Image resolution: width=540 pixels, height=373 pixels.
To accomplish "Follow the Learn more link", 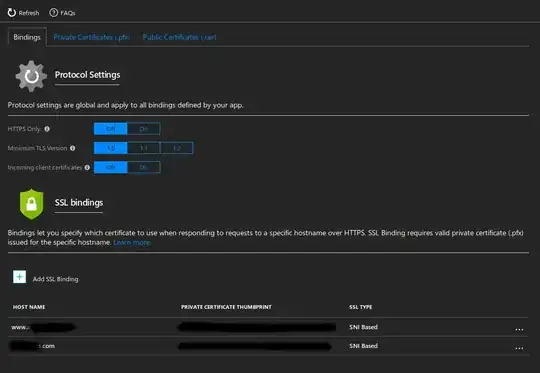I will (132, 242).
